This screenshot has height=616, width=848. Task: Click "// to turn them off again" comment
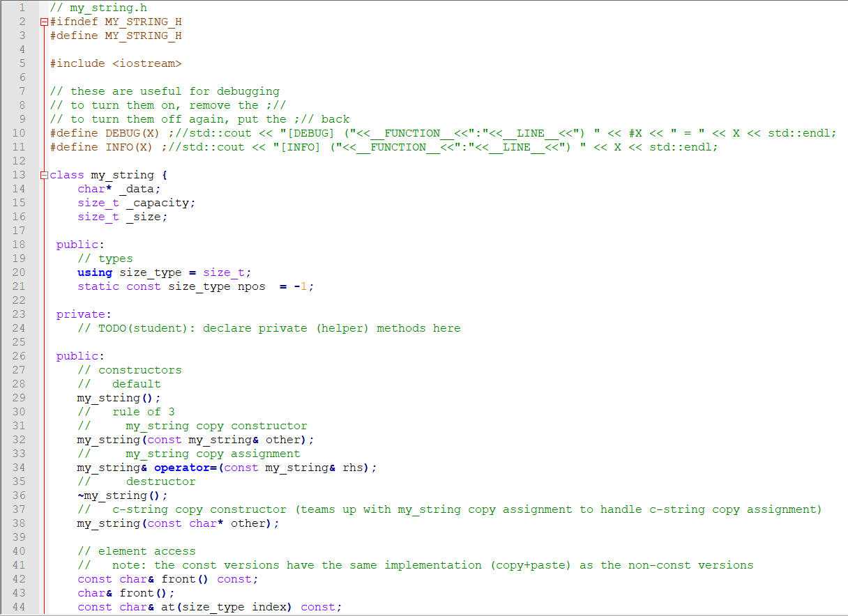pos(199,119)
